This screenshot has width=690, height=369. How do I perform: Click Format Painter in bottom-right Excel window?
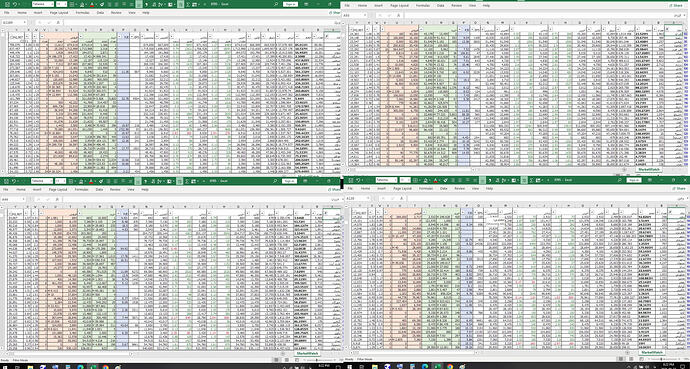445,180
